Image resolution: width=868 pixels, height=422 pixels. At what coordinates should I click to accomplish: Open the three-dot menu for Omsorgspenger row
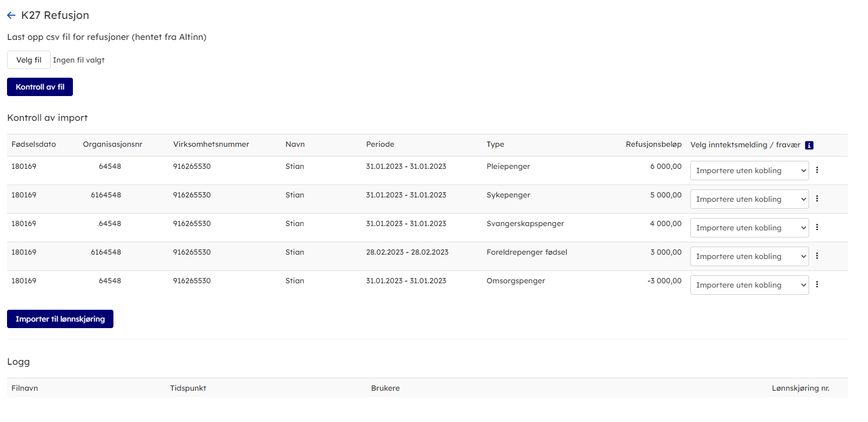click(817, 284)
